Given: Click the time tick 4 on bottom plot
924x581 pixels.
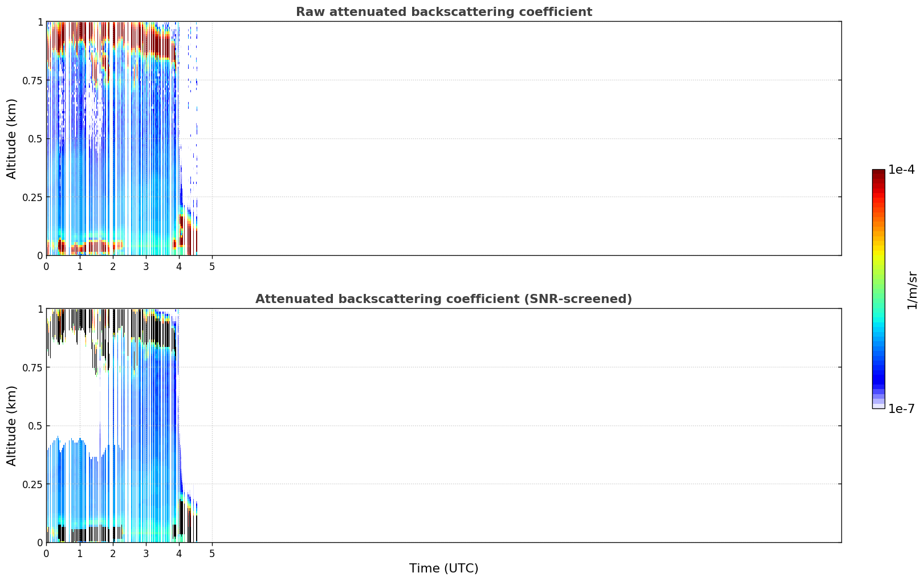Looking at the screenshot, I should (179, 553).
